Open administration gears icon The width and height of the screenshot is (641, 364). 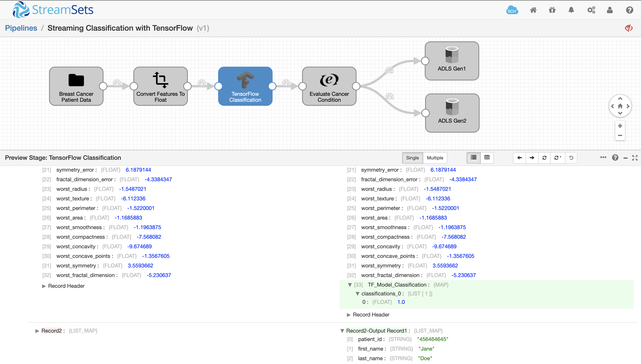pyautogui.click(x=591, y=10)
